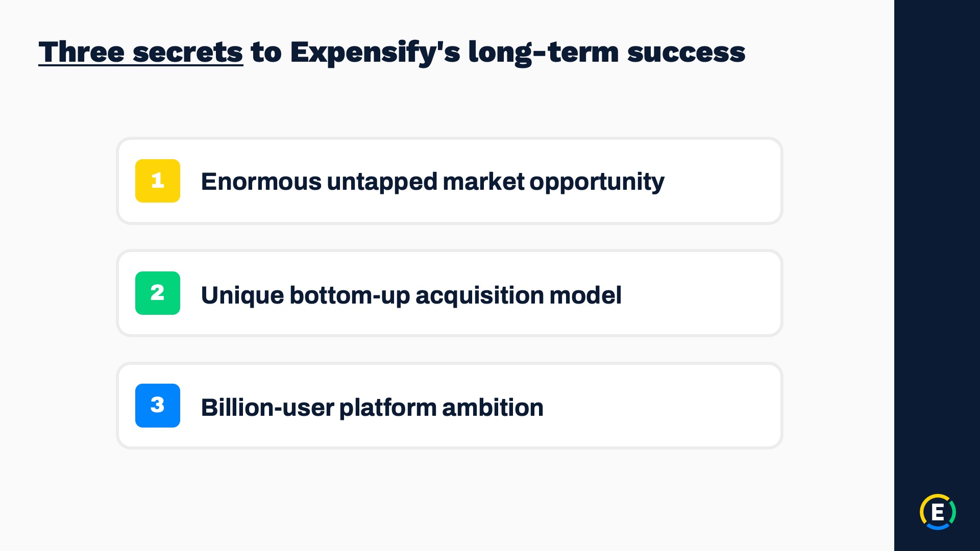Click the word "ambition" in third card
The image size is (980, 551).
493,407
